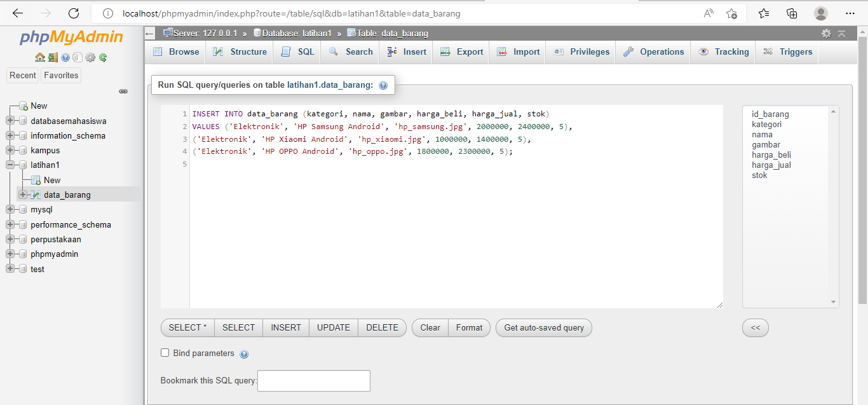
Task: Click the Bookmark this SQL query field
Action: pyautogui.click(x=313, y=380)
